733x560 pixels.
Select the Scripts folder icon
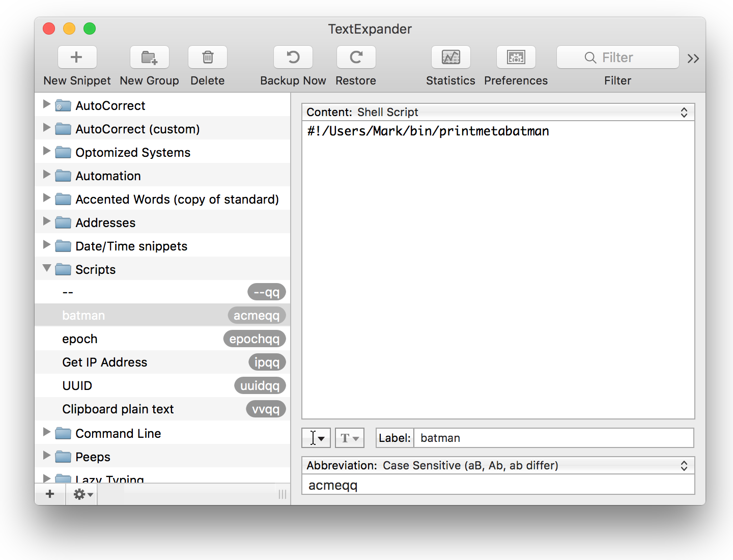(63, 269)
